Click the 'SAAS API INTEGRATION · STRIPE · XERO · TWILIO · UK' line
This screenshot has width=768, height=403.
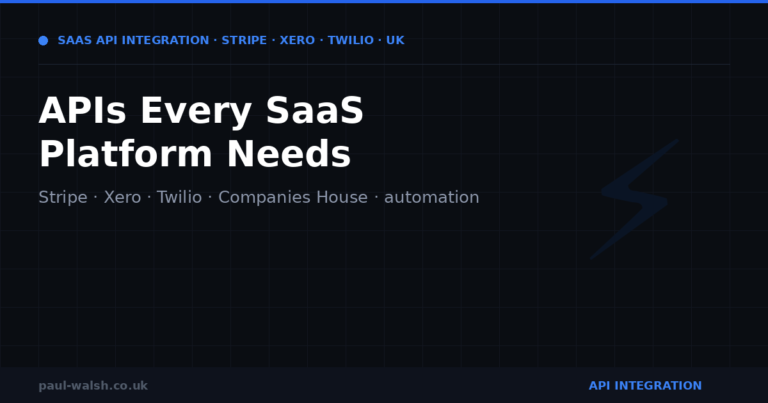(x=231, y=40)
